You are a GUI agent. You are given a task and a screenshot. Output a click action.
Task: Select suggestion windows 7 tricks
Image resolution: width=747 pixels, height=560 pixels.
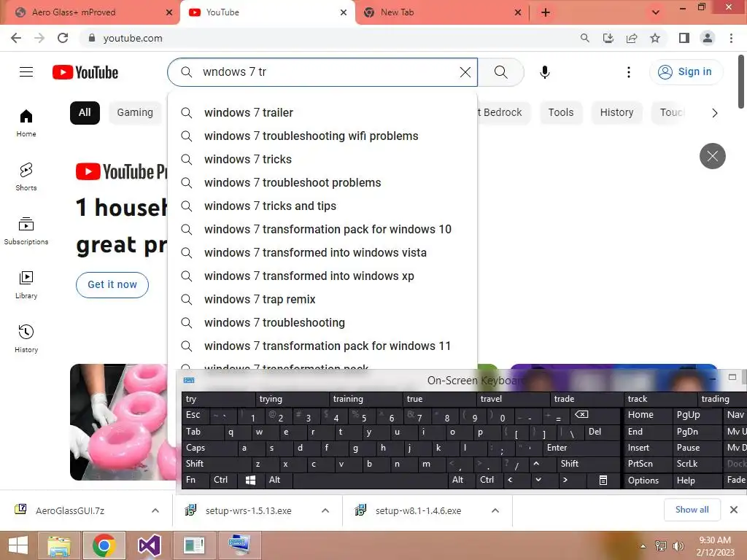(322, 160)
